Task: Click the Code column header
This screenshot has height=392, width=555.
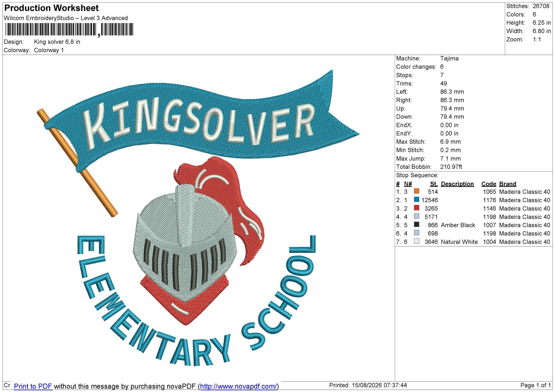Action: [x=489, y=184]
